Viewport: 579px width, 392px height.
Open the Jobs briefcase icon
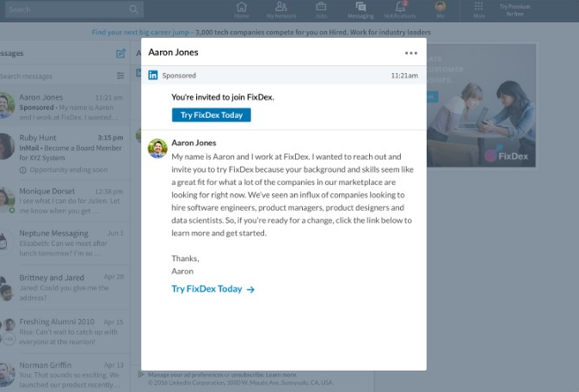(321, 10)
